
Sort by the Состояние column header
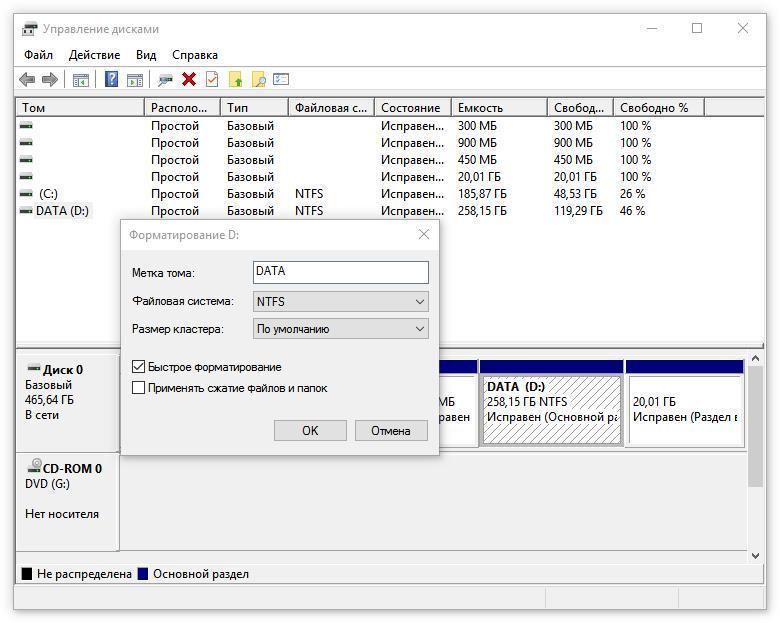tap(413, 107)
